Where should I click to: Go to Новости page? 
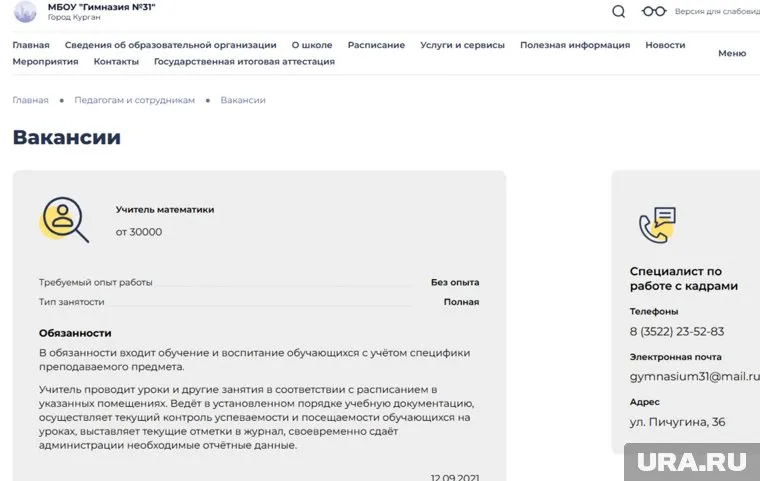pos(665,45)
